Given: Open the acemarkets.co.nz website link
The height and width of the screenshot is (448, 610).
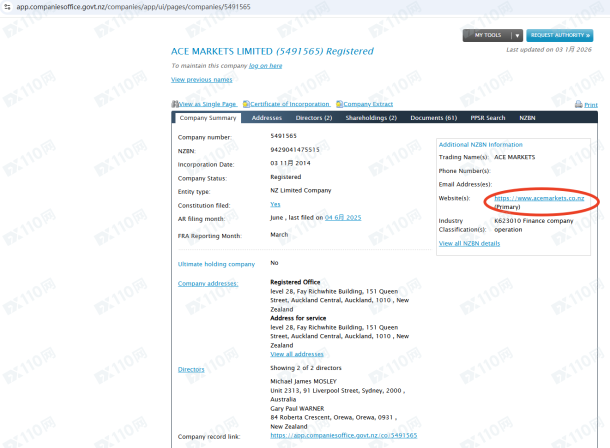Looking at the screenshot, I should pos(539,198).
